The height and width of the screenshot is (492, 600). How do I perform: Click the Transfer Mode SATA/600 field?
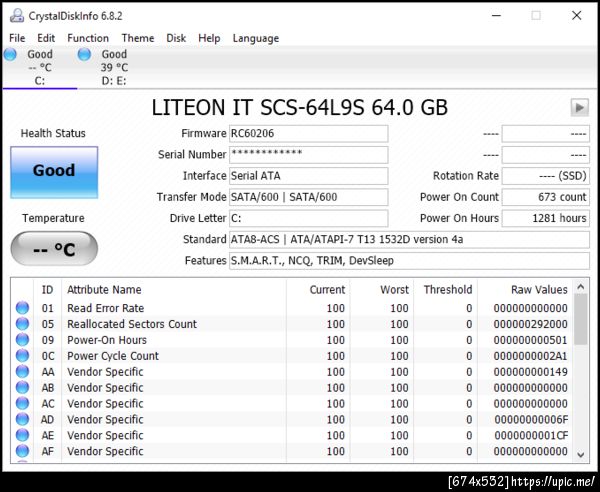(308, 197)
